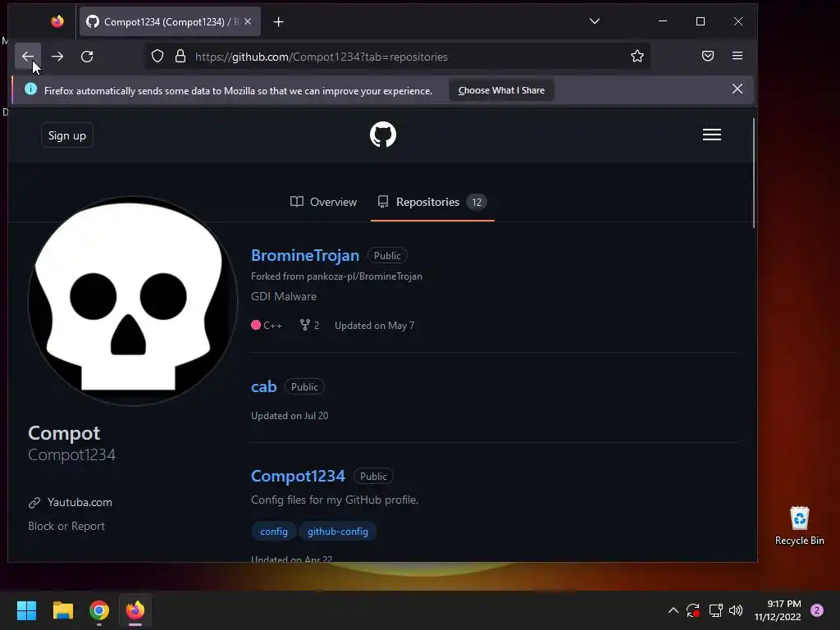Click the Sign up button
The image size is (840, 630).
click(x=67, y=135)
